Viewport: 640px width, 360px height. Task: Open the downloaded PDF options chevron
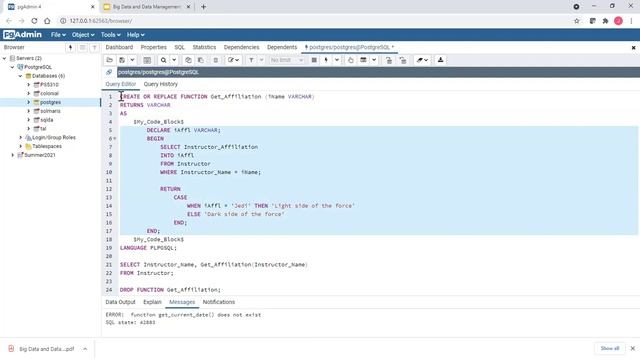click(x=85, y=349)
